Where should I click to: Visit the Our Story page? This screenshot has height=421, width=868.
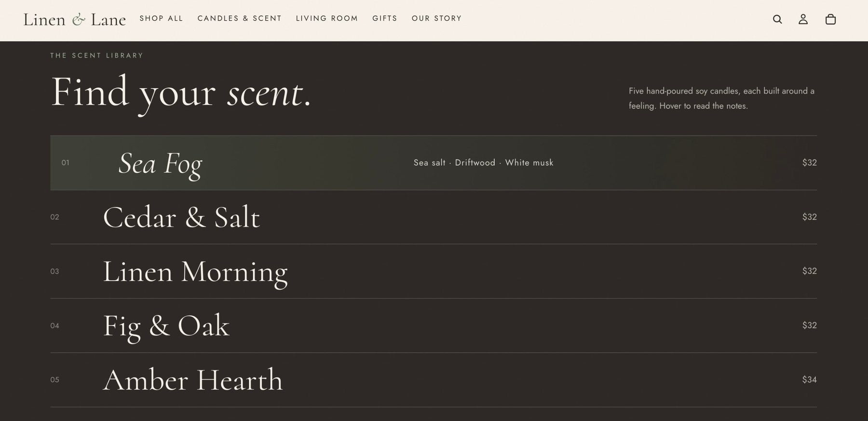pos(436,18)
